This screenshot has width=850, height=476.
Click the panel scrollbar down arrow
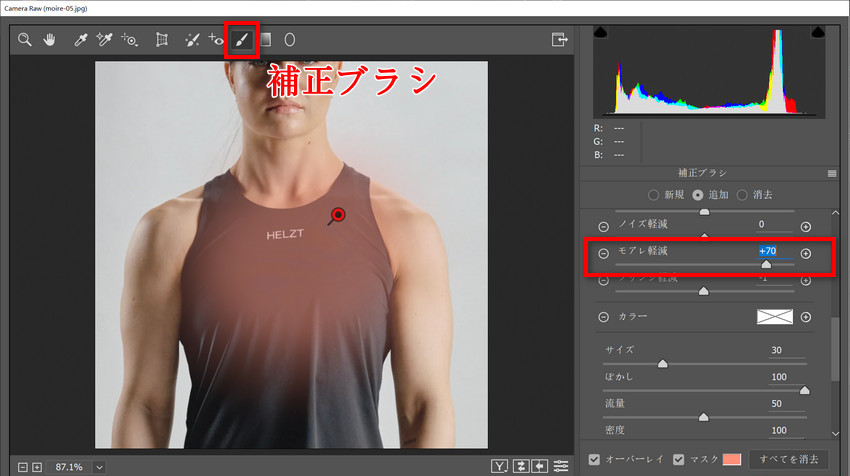(x=835, y=433)
